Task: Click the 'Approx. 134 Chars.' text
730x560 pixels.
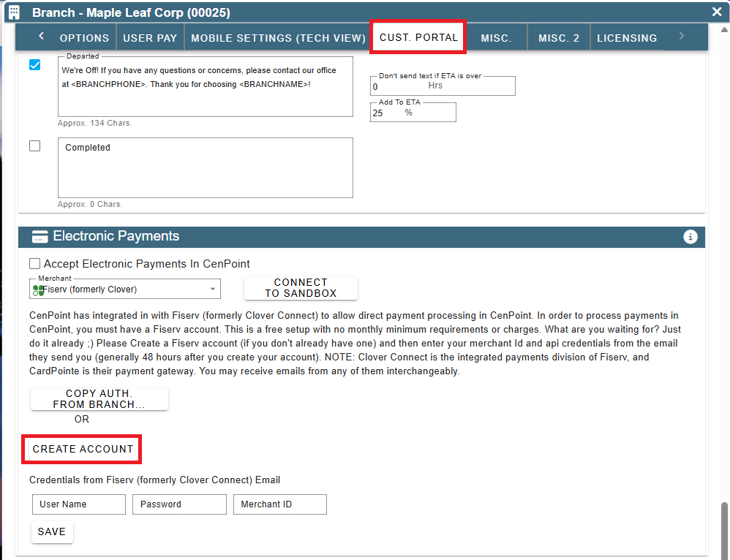Action: click(x=95, y=124)
